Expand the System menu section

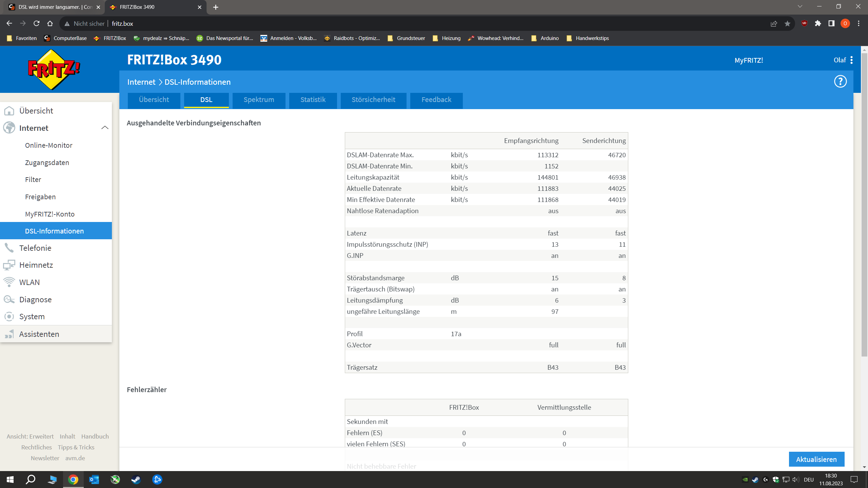coord(32,317)
